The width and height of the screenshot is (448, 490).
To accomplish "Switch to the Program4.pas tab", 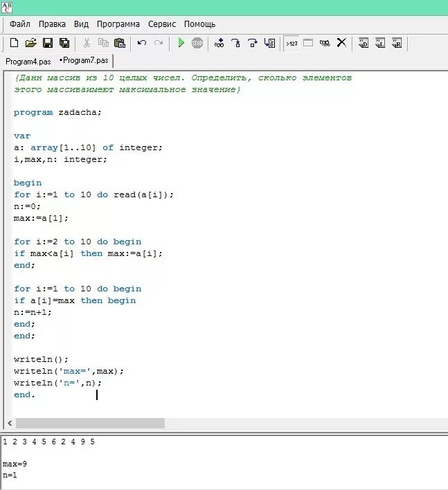I will tap(28, 62).
